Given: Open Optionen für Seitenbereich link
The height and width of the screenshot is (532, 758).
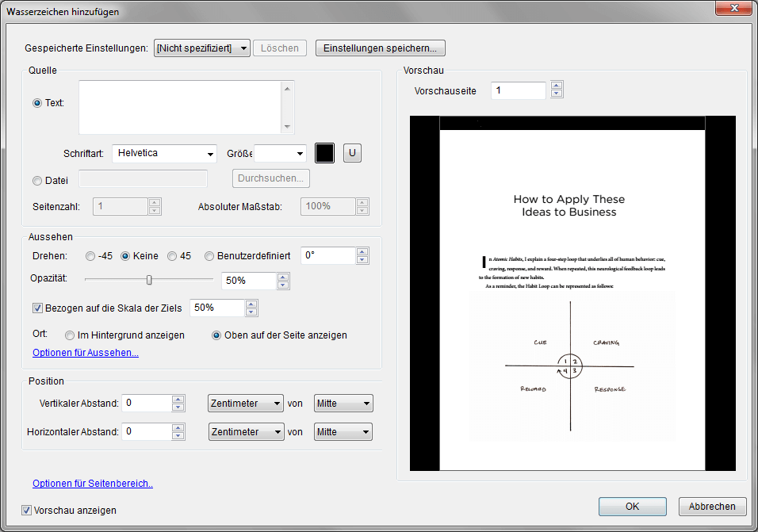Looking at the screenshot, I should coord(93,484).
